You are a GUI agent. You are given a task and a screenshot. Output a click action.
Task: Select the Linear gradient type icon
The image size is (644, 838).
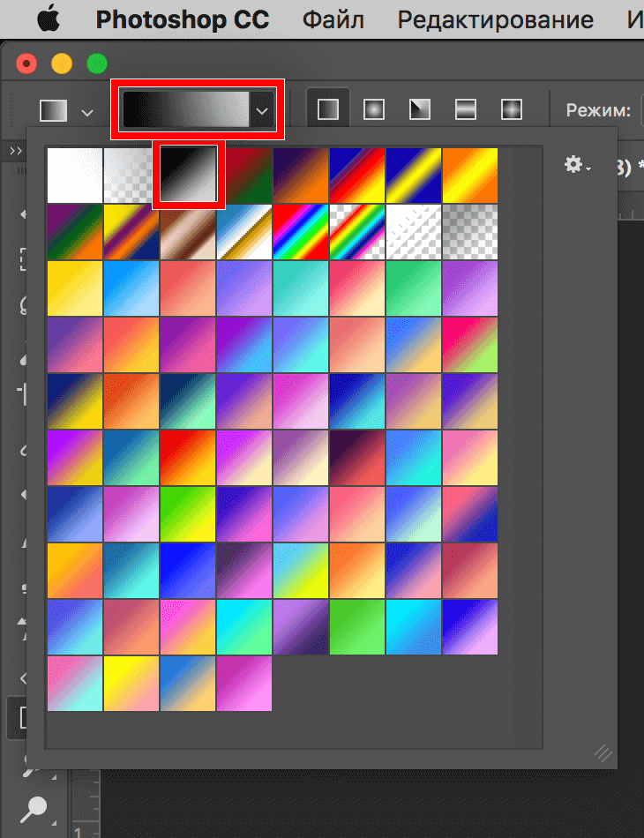[328, 109]
